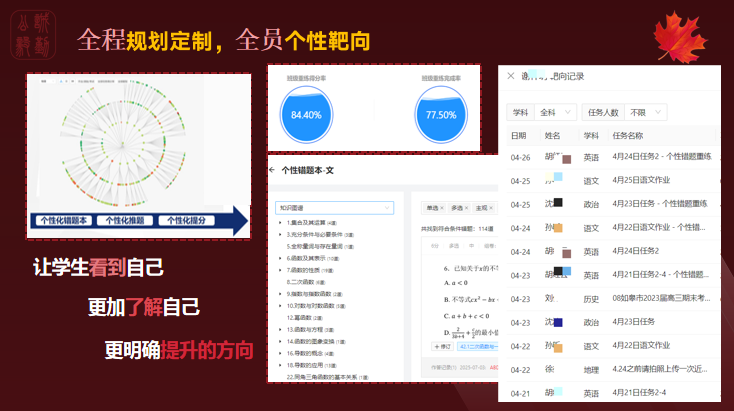The image size is (734, 411).
Task: Click the 姓名 column header
Action: (x=552, y=136)
